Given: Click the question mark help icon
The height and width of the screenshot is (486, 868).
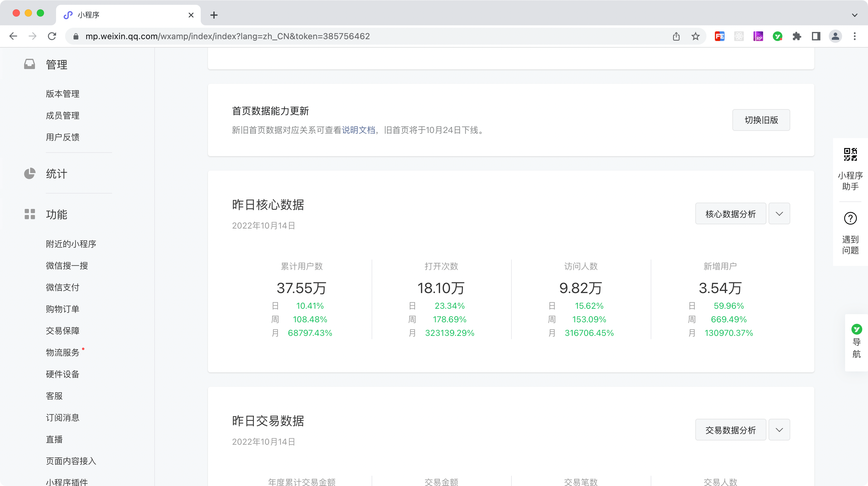Looking at the screenshot, I should pyautogui.click(x=850, y=218).
